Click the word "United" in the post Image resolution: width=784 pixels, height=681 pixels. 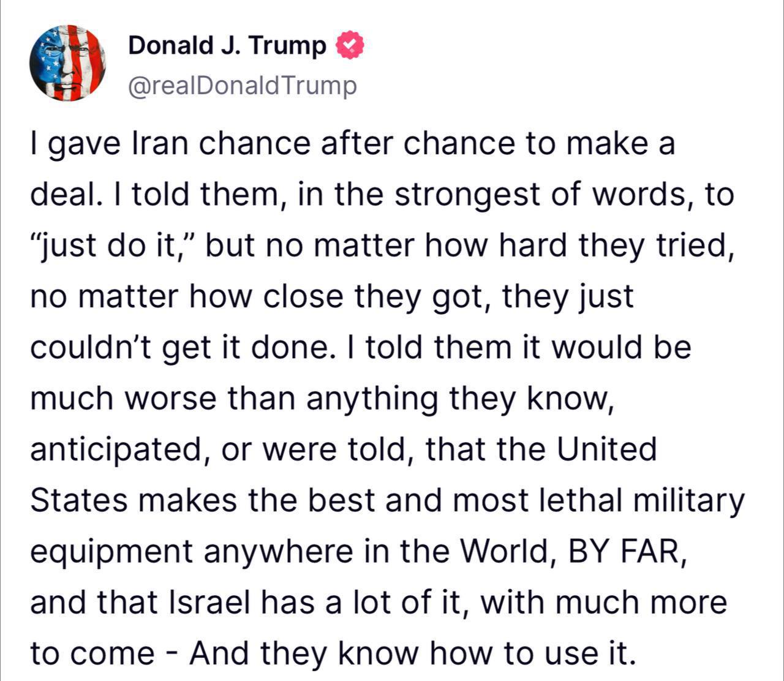tap(606, 450)
